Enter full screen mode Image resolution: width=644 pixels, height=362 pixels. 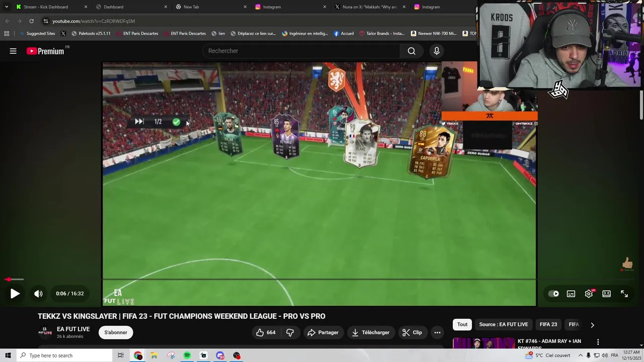click(624, 294)
